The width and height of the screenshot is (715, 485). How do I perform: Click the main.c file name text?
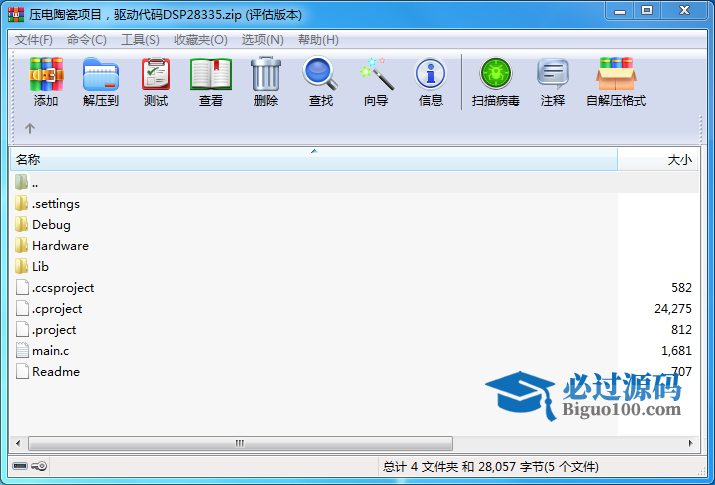[51, 351]
